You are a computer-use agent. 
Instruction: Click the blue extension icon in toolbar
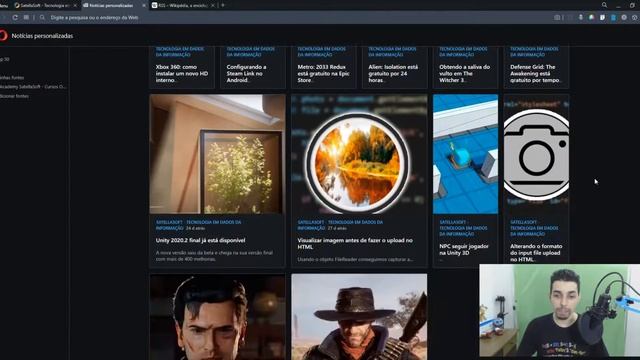click(613, 18)
